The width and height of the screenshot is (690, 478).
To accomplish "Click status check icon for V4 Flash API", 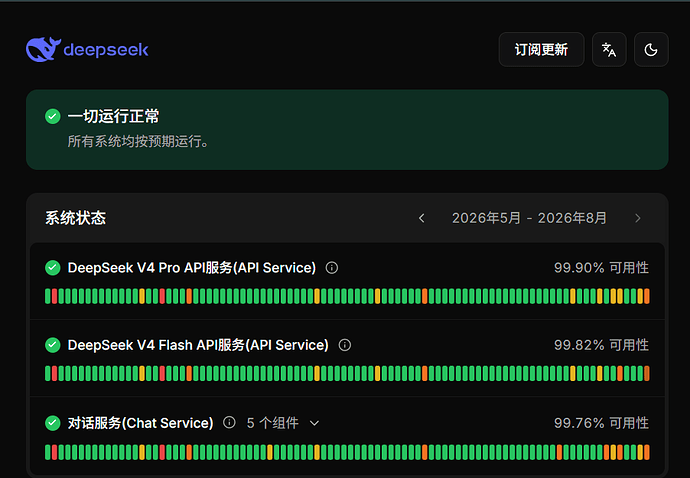I will coord(53,345).
